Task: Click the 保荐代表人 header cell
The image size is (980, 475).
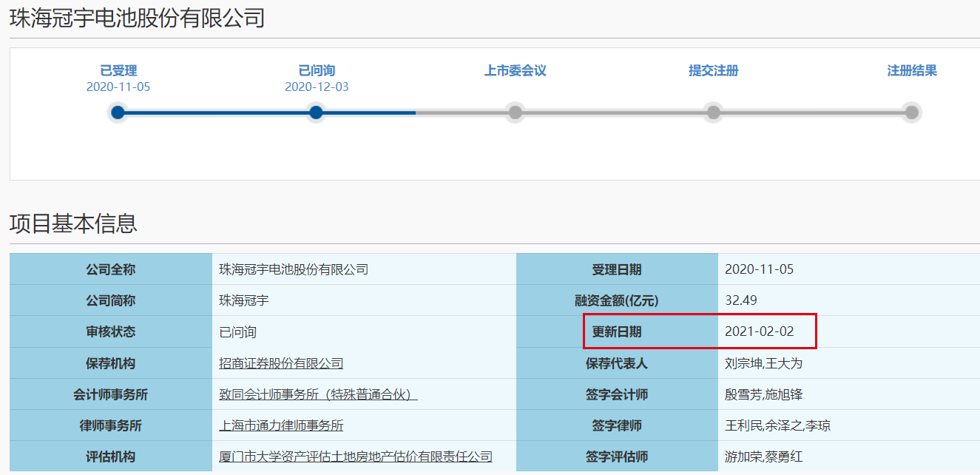Action: (x=617, y=363)
